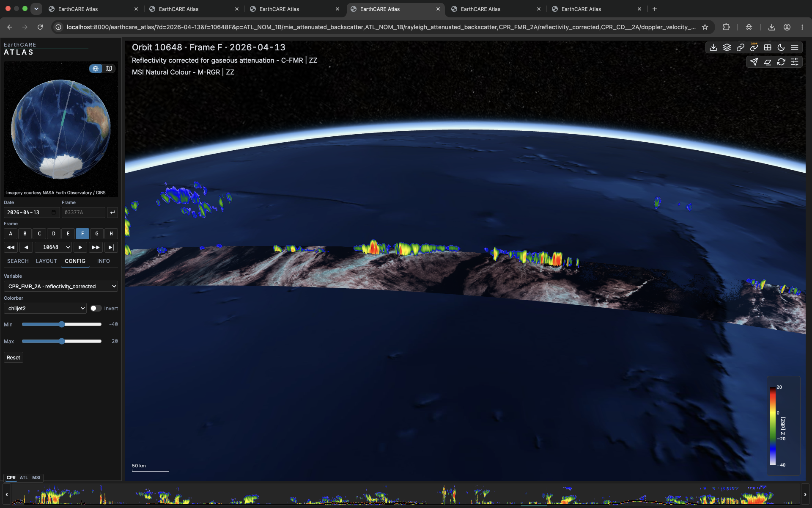Select the ATL curtain tab
Image resolution: width=812 pixels, height=508 pixels.
(24, 478)
